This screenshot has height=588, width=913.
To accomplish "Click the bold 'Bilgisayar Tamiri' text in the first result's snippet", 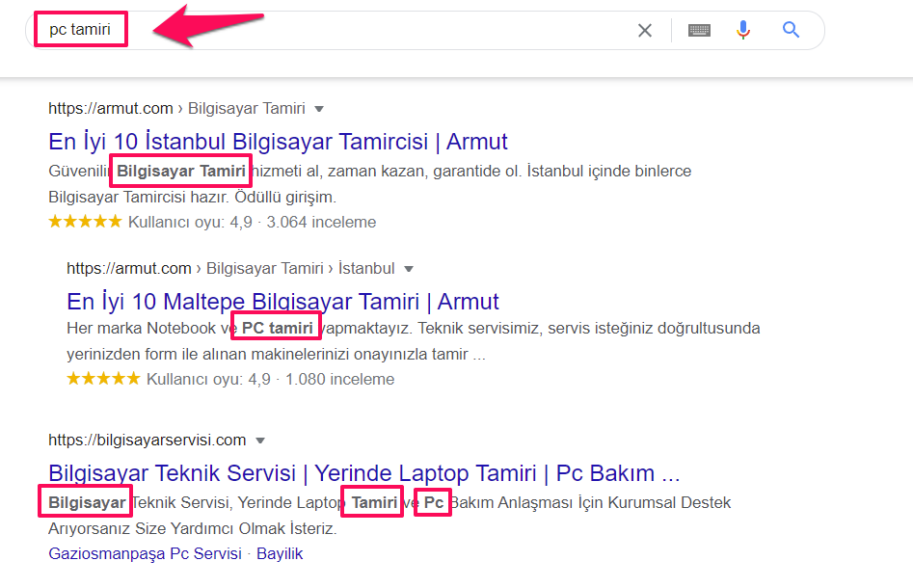I will (181, 172).
